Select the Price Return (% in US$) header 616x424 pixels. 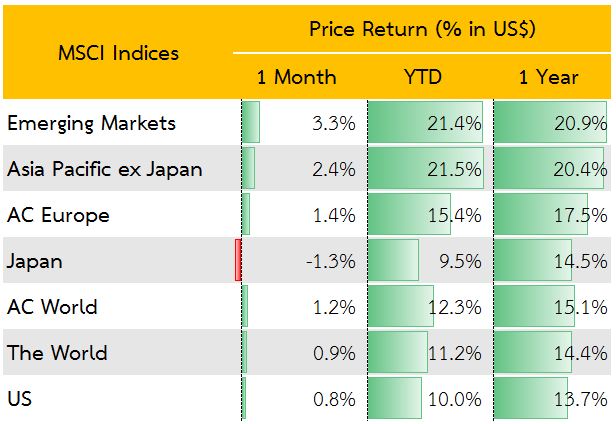pos(422,29)
